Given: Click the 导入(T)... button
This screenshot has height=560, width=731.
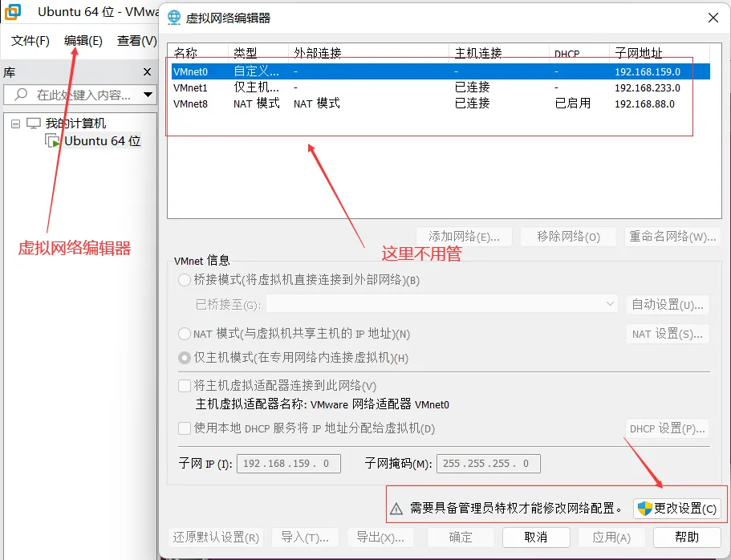Looking at the screenshot, I should (x=305, y=538).
